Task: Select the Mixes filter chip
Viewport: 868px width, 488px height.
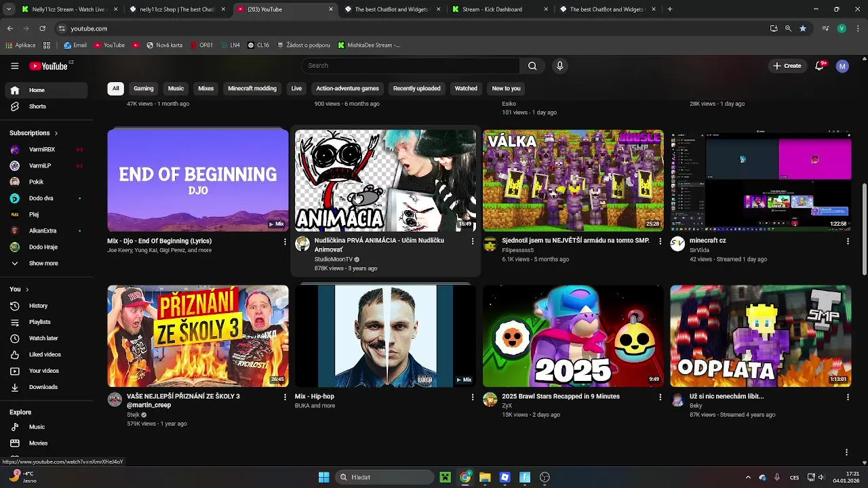Action: tap(205, 89)
